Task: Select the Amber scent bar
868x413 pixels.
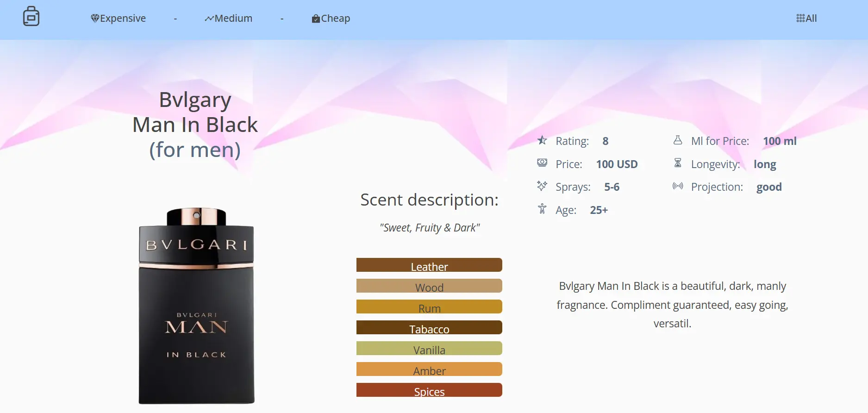Action: (429, 369)
